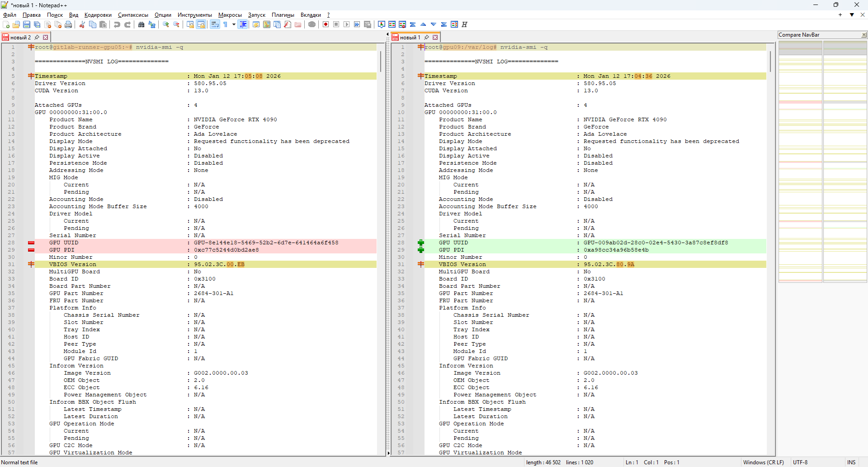Click the Cut scissors icon
Image resolution: width=868 pixels, height=467 pixels.
coord(82,24)
